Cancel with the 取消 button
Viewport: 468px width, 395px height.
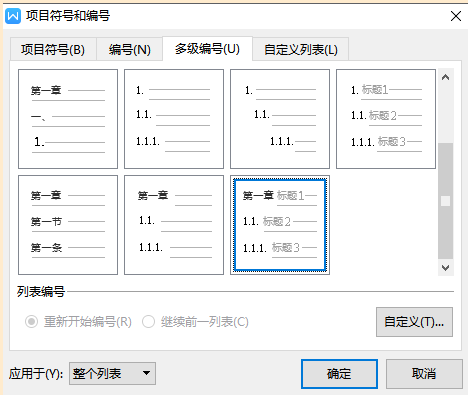pos(424,374)
